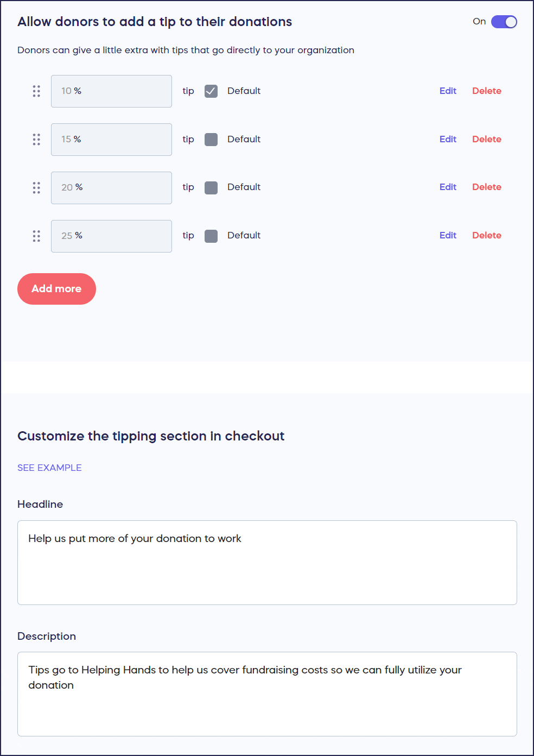
Task: Click drag handle for 20% tip row
Action: (x=36, y=188)
